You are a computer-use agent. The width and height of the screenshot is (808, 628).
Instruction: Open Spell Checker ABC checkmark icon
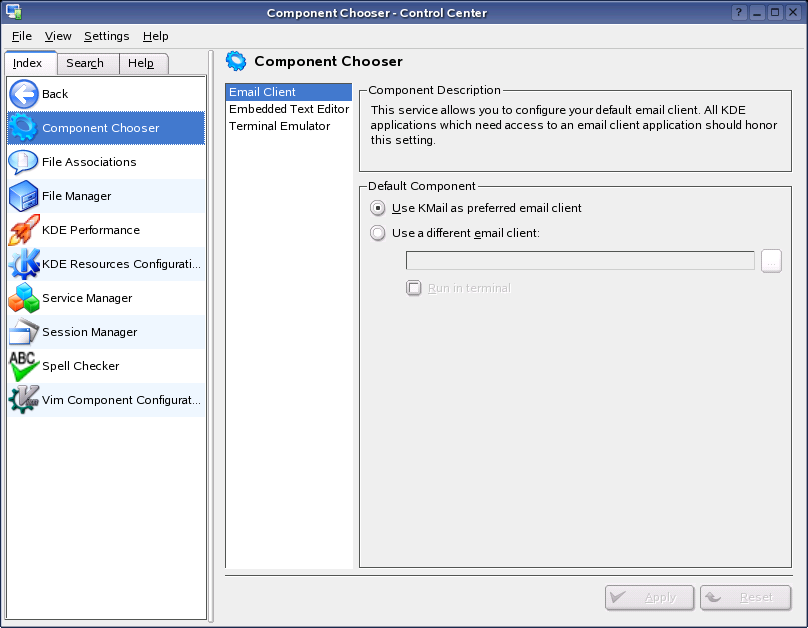click(24, 366)
